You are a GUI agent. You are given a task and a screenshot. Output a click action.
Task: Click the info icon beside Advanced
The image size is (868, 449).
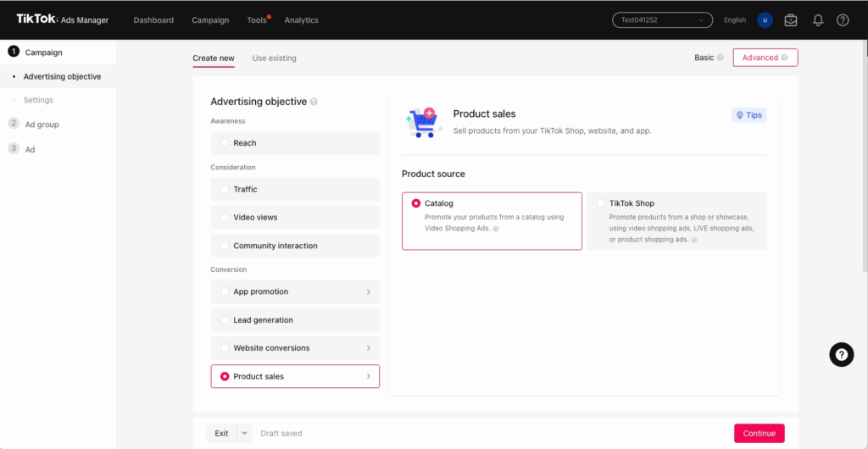(x=784, y=58)
